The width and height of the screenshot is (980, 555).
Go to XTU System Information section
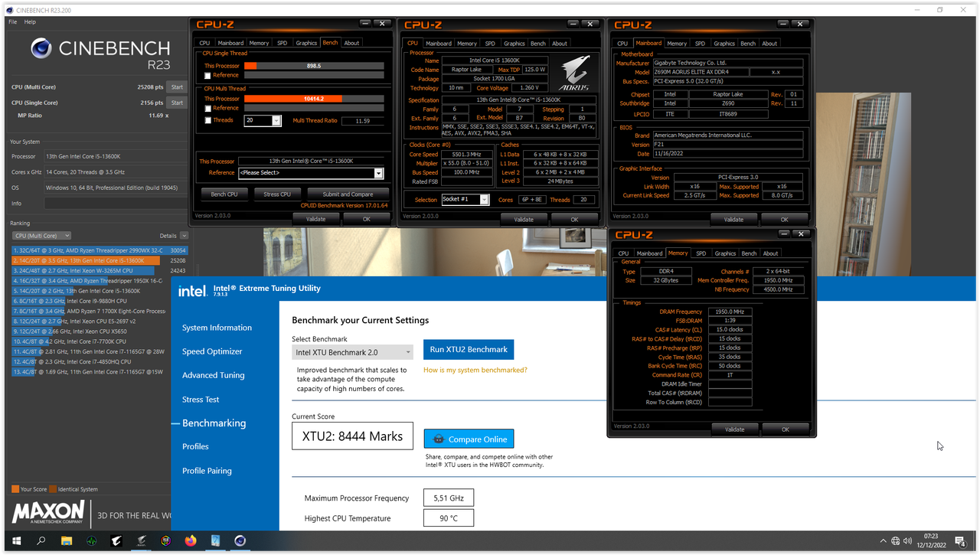coord(217,328)
